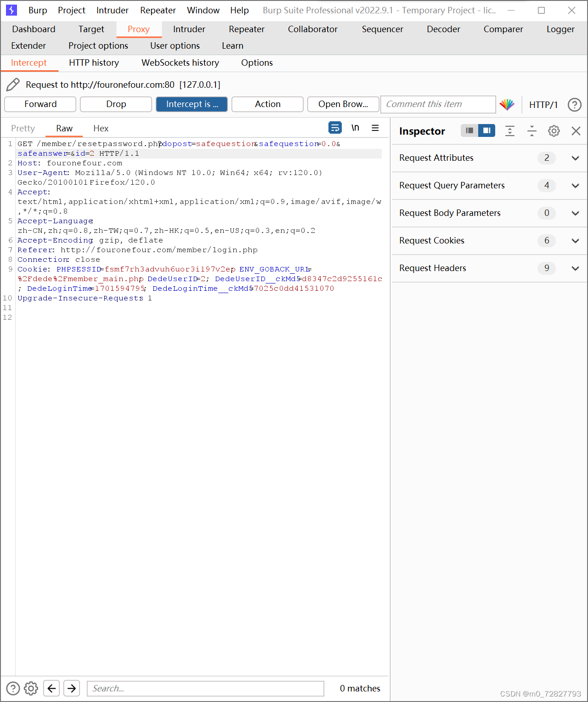Drop the intercepted request

(116, 104)
